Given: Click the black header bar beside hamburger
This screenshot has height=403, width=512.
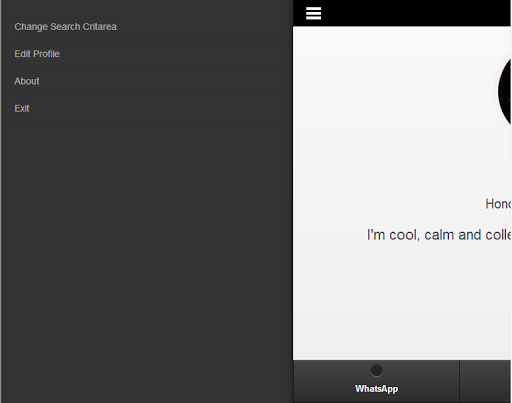Looking at the screenshot, I should (x=417, y=13).
